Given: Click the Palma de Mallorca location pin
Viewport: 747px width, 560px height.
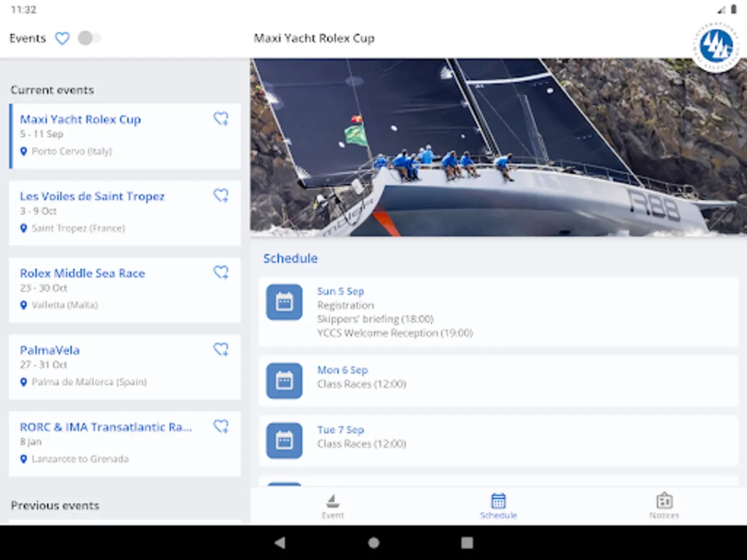Looking at the screenshot, I should 24,382.
